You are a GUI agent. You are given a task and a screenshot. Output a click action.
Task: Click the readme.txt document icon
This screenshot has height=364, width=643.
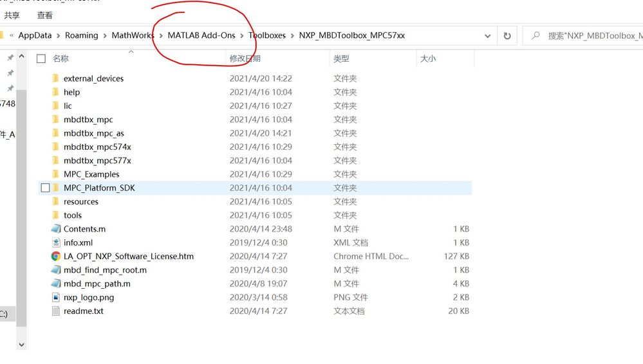(x=56, y=311)
